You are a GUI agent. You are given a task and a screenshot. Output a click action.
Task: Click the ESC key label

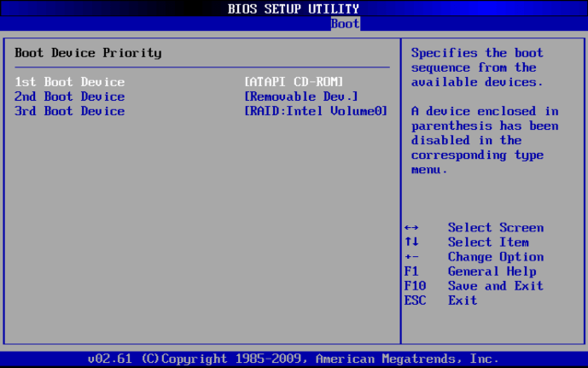tap(415, 301)
